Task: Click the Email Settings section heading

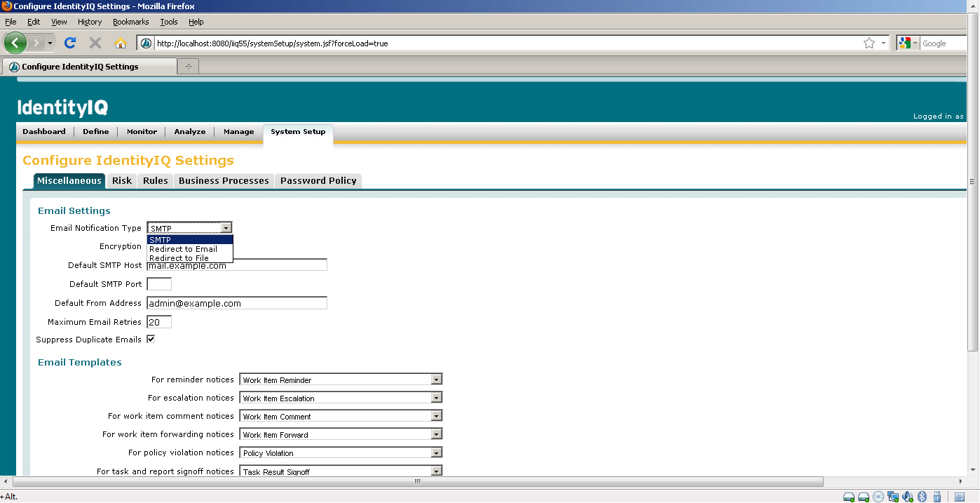Action: [74, 210]
